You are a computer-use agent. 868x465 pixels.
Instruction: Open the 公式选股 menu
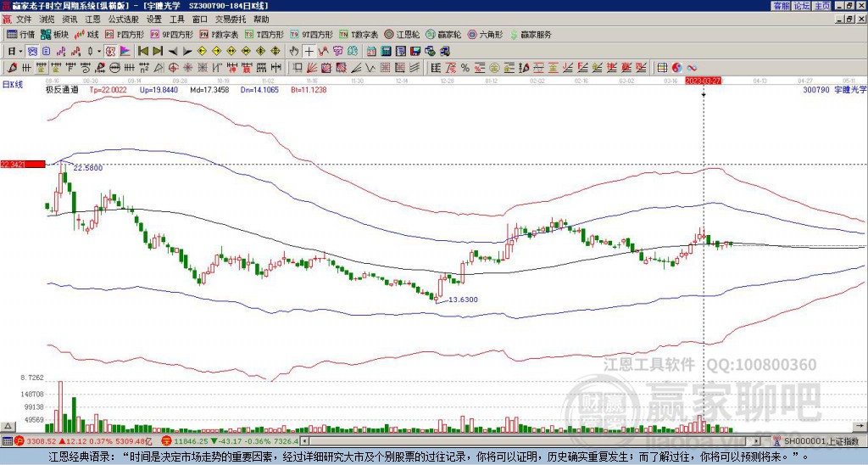coord(124,20)
